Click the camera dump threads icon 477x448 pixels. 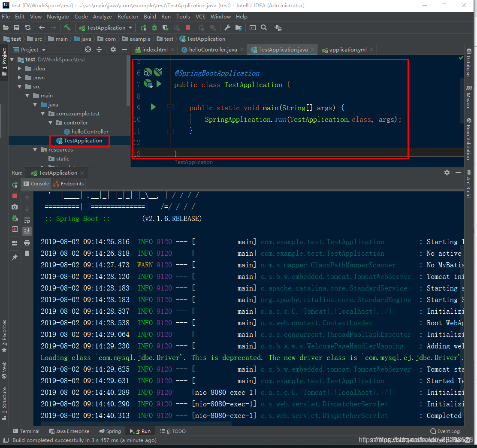(15, 207)
